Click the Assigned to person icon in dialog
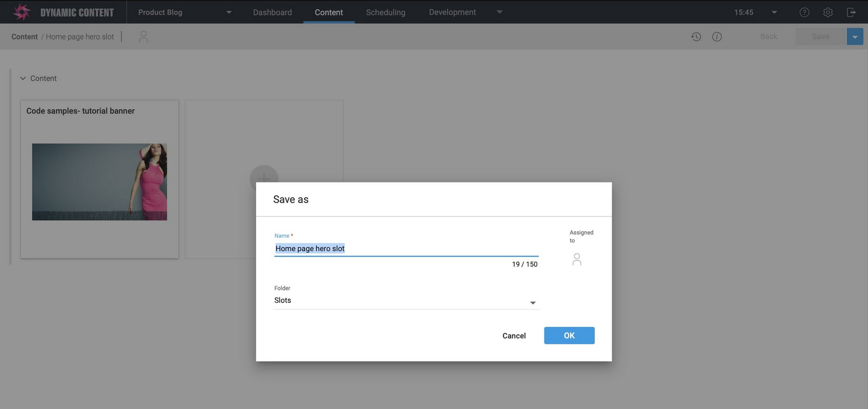This screenshot has height=409, width=868. [577, 259]
